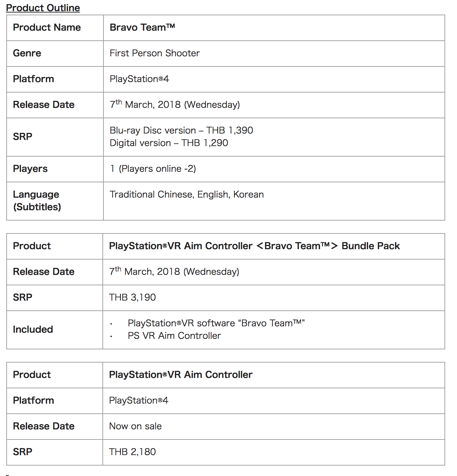Viewport: 457px width, 476px height.
Task: Click the Language (Subtitles) label
Action: (x=37, y=201)
